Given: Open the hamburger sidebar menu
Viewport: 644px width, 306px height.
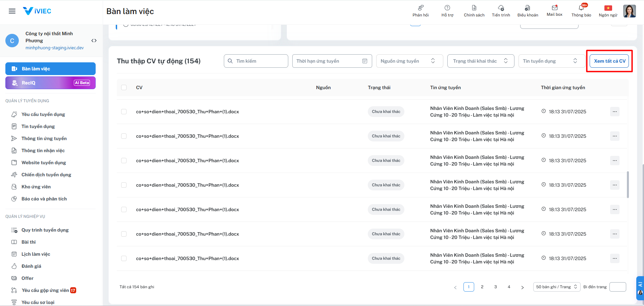Looking at the screenshot, I should click(x=12, y=11).
